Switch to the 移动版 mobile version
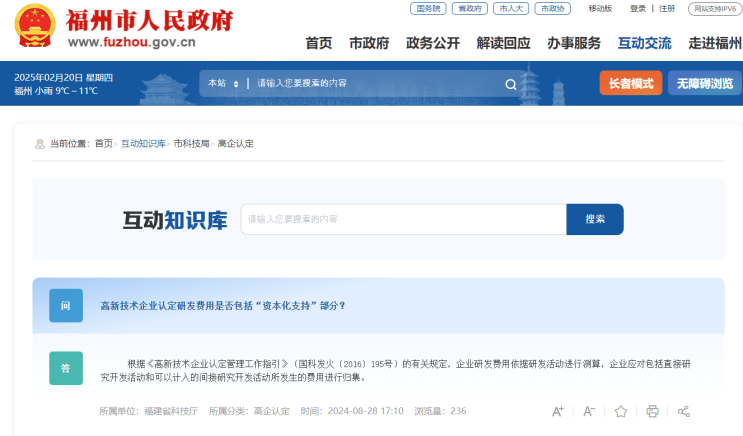 tap(600, 9)
